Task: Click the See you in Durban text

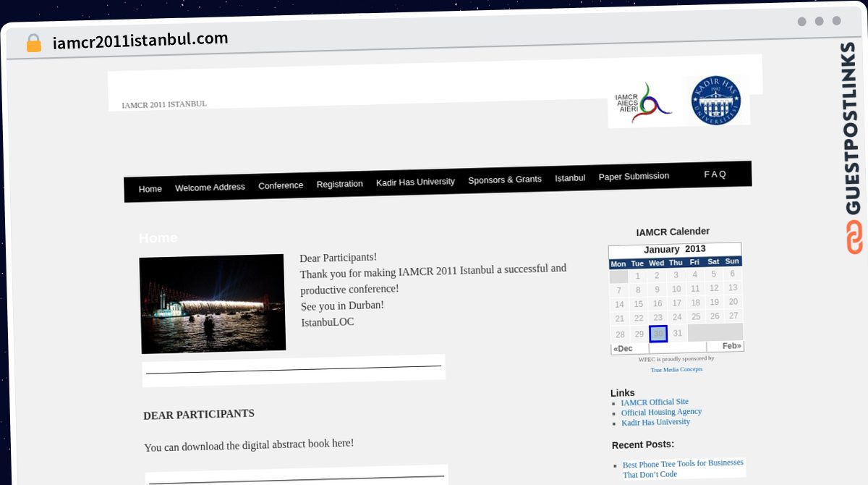Action: click(x=342, y=305)
